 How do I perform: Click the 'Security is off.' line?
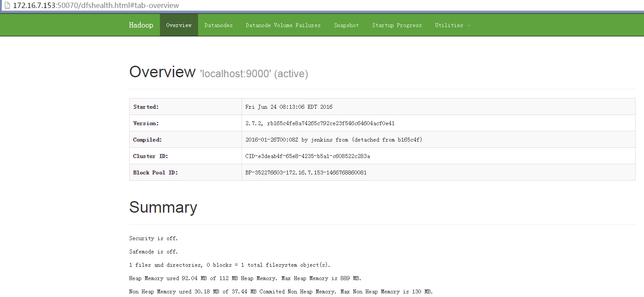click(154, 238)
